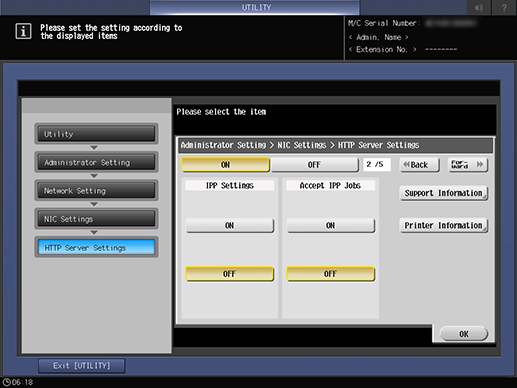Select HTTP Server Settings in the navigation tree

coord(96,247)
